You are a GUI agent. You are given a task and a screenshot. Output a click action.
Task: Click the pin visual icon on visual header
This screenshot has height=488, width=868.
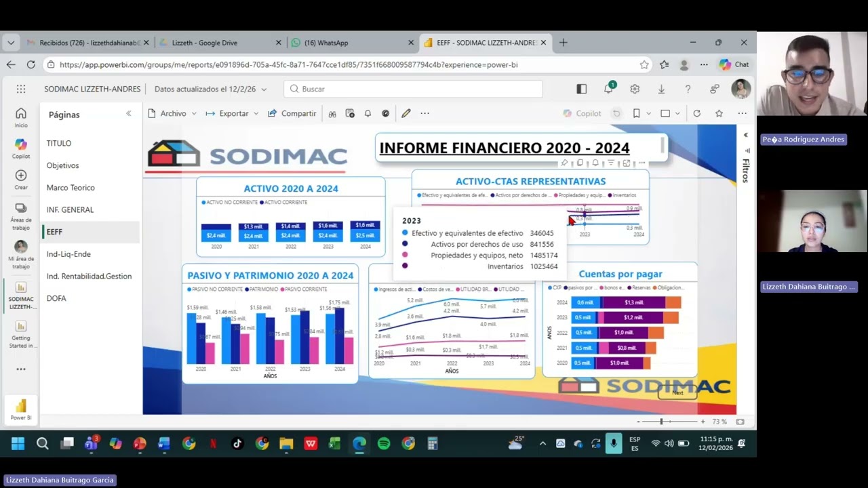[x=564, y=163]
